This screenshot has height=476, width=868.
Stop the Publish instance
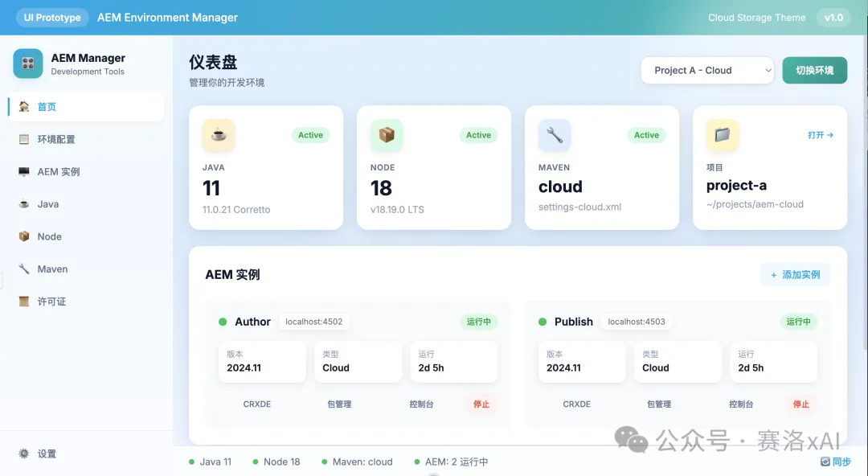pyautogui.click(x=801, y=404)
